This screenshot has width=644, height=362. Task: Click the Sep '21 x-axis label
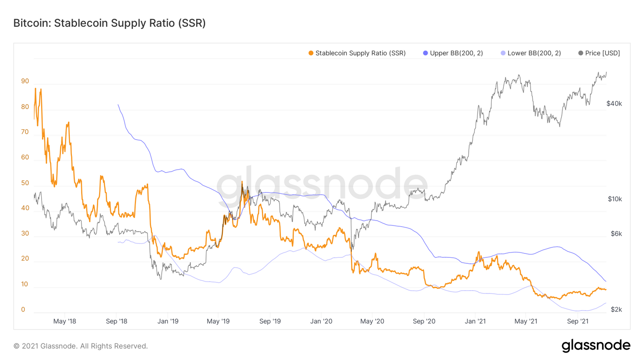tap(578, 321)
